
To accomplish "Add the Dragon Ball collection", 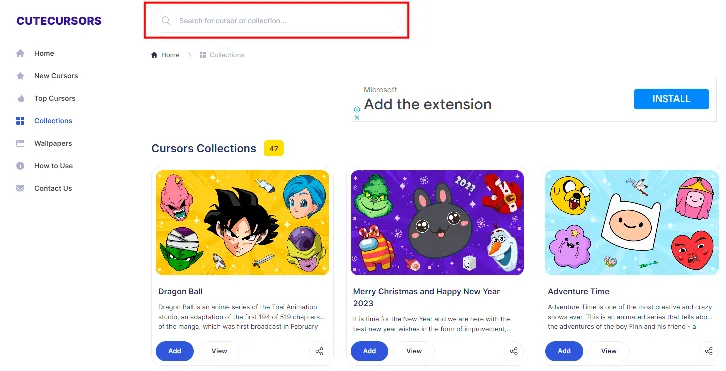I will click(175, 351).
